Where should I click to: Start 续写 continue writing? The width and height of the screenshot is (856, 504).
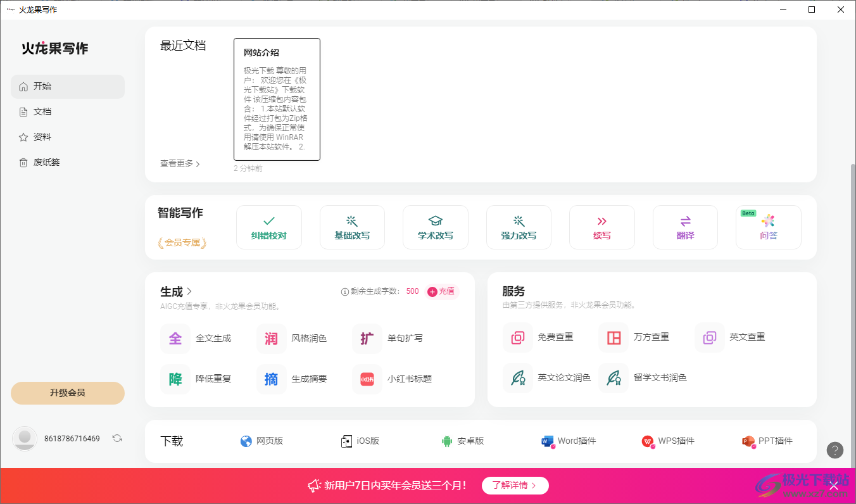[x=602, y=227]
